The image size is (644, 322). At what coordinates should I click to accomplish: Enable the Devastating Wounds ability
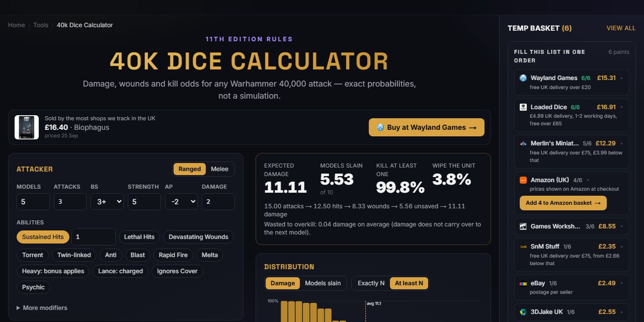click(x=198, y=237)
